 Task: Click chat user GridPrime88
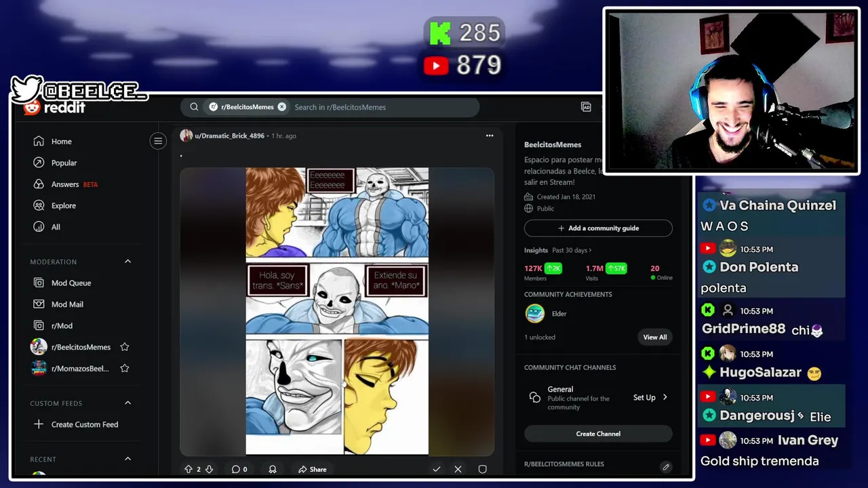click(x=743, y=329)
